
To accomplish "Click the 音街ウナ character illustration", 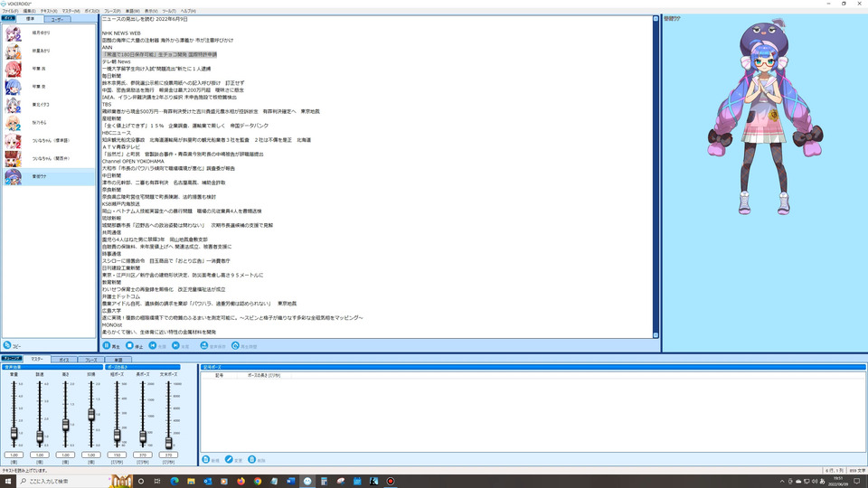I will pyautogui.click(x=765, y=117).
